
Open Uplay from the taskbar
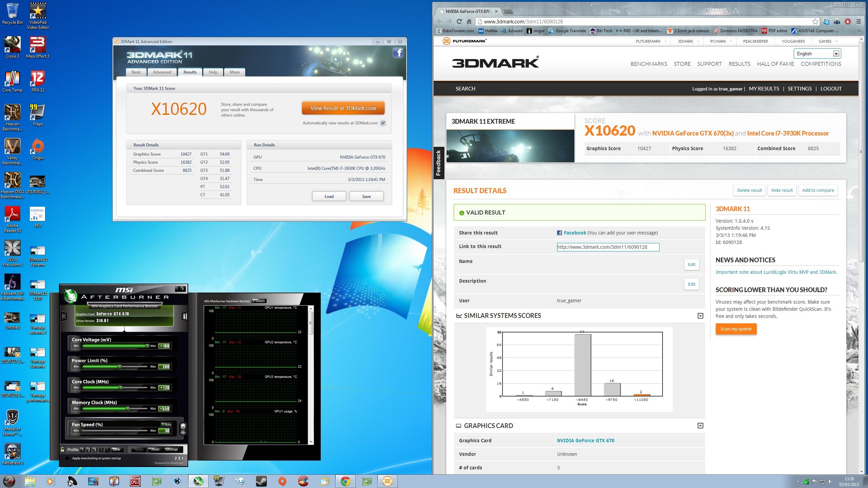(x=240, y=481)
